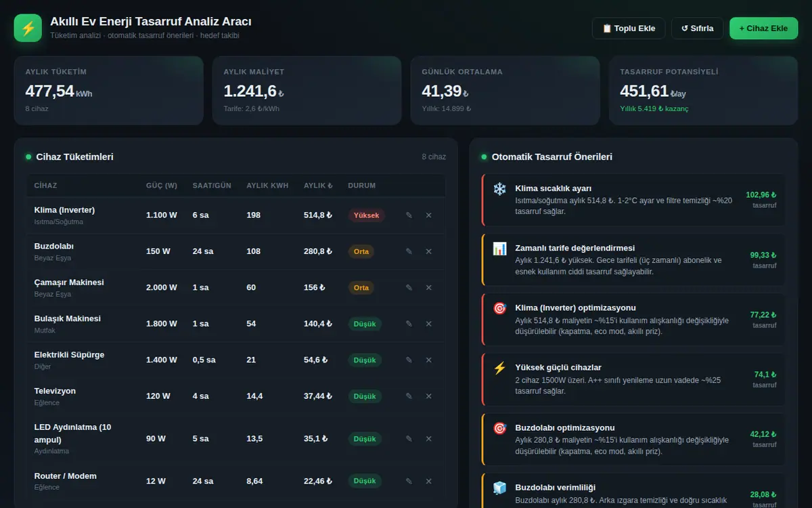
Task: Click the Orta status badge for Buzdolabı
Action: click(361, 251)
